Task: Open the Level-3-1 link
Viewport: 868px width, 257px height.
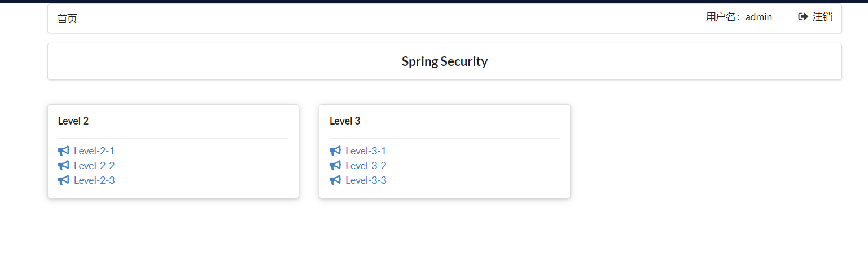Action: click(366, 151)
